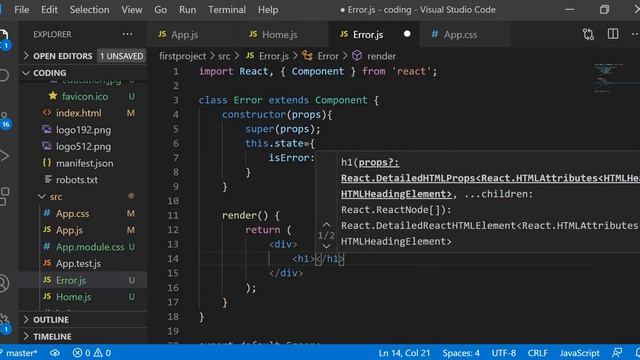
Task: Click the Open Changes compare icon
Action: [x=588, y=34]
